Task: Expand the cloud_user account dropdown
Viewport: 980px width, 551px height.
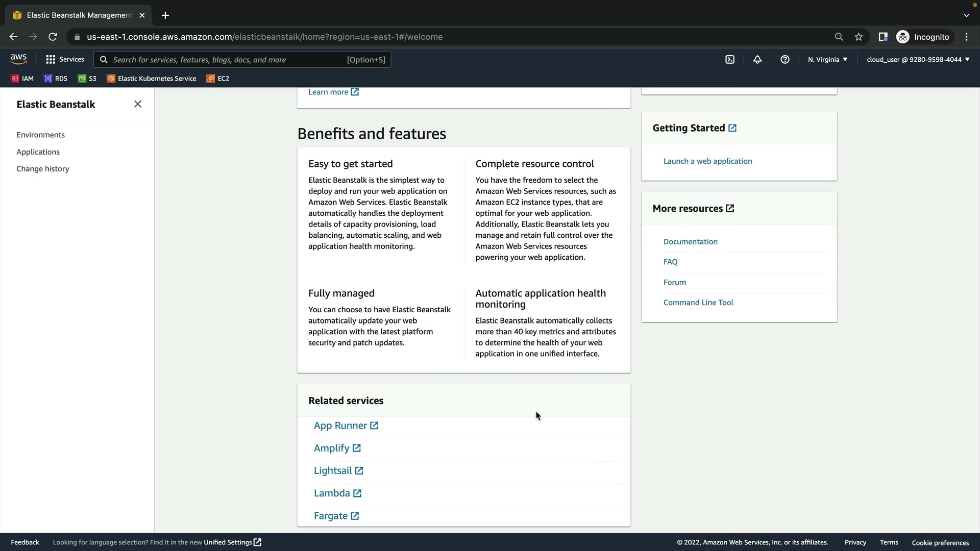Action: pyautogui.click(x=918, y=60)
